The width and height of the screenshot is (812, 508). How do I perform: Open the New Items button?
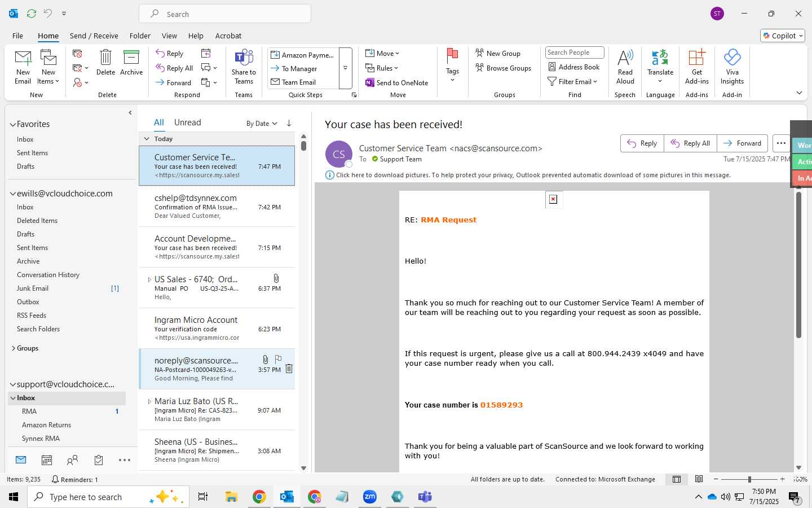tap(48, 67)
